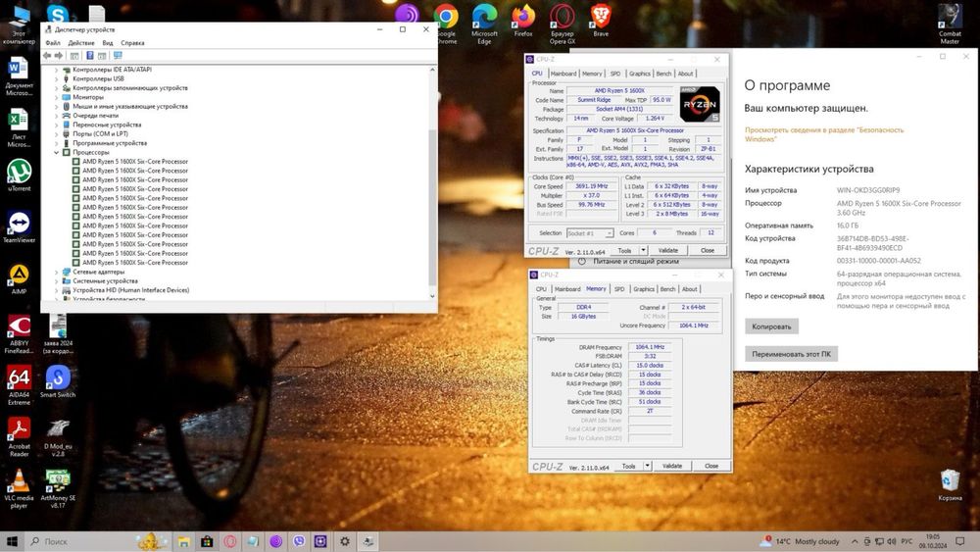This screenshot has height=552, width=980.
Task: Open the notification center icon
Action: pyautogui.click(x=960, y=541)
